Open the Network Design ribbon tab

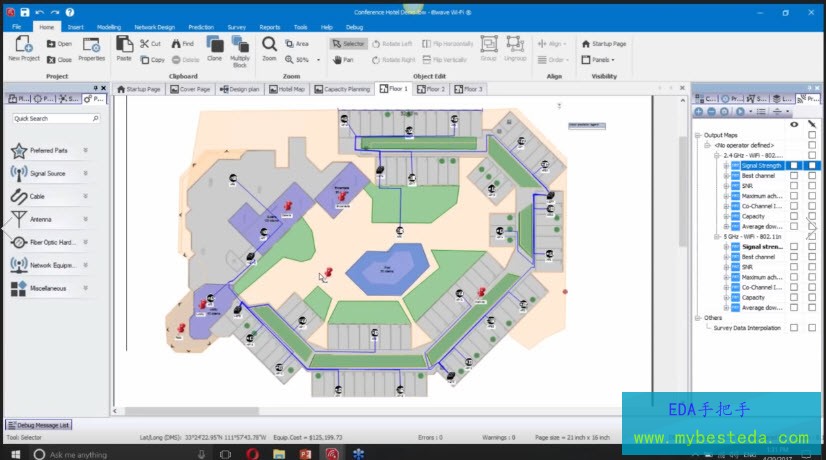pos(154,27)
